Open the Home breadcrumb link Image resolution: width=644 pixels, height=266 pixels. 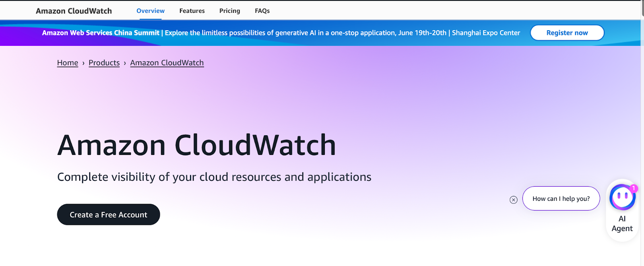[68, 63]
